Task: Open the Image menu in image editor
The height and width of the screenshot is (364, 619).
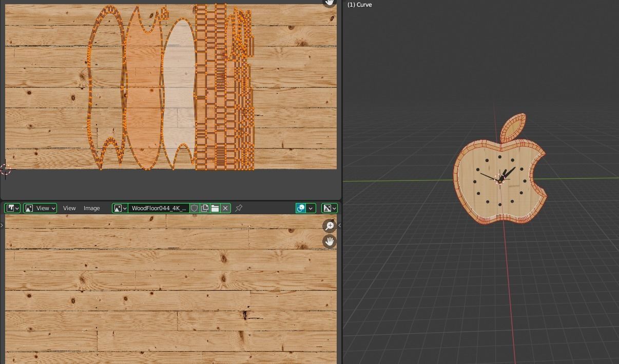Action: [92, 208]
